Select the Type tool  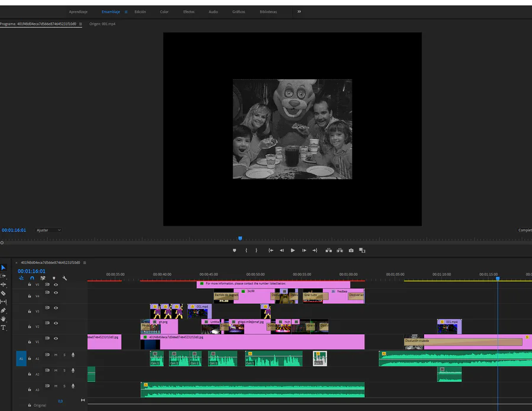(4, 327)
